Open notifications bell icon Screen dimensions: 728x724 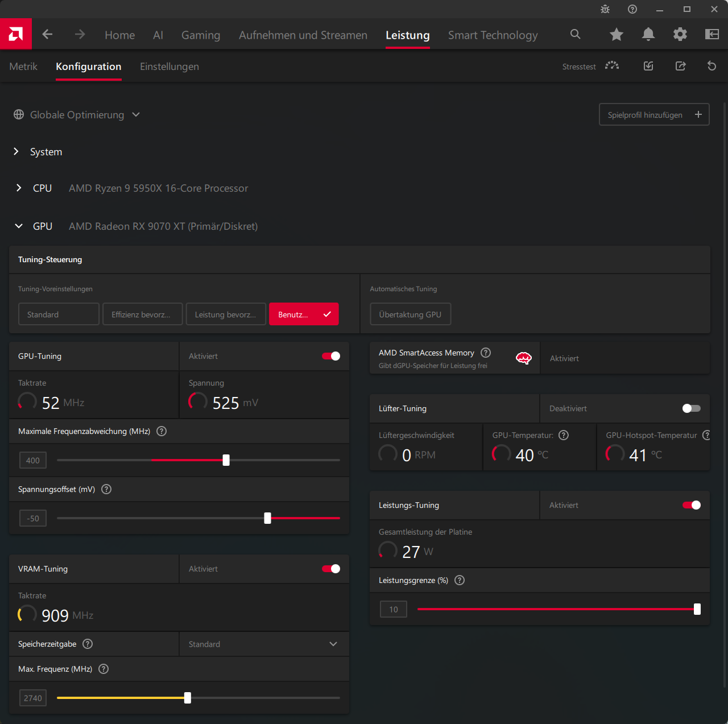coord(648,34)
